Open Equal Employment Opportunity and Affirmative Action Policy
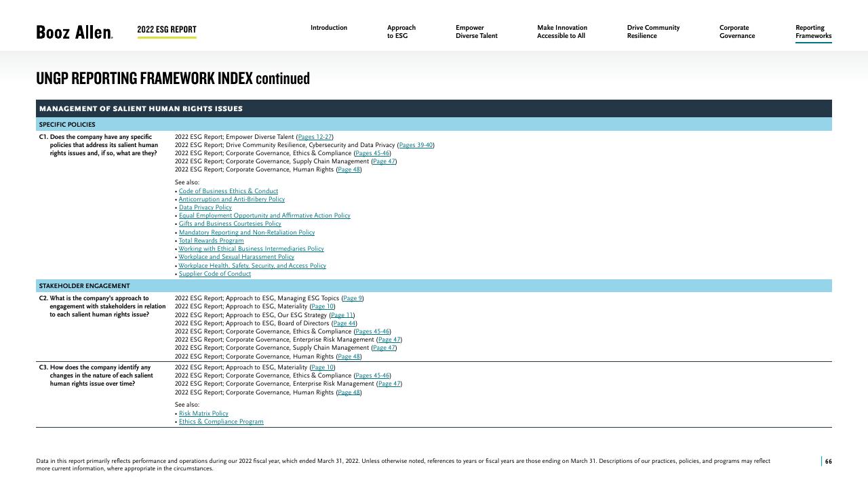The width and height of the screenshot is (868, 488). tap(264, 216)
